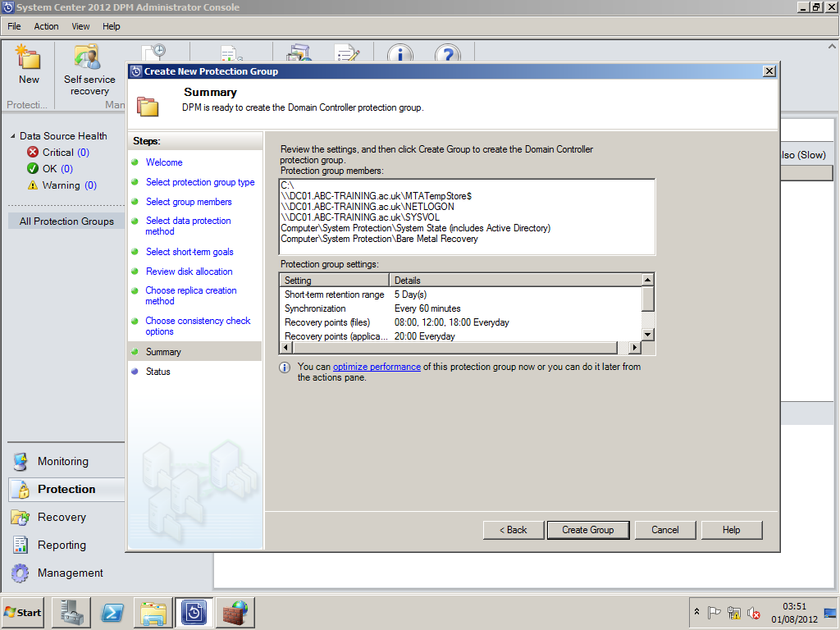Open Server Manager from the taskbar
Viewport: 840px width, 630px height.
(x=71, y=612)
